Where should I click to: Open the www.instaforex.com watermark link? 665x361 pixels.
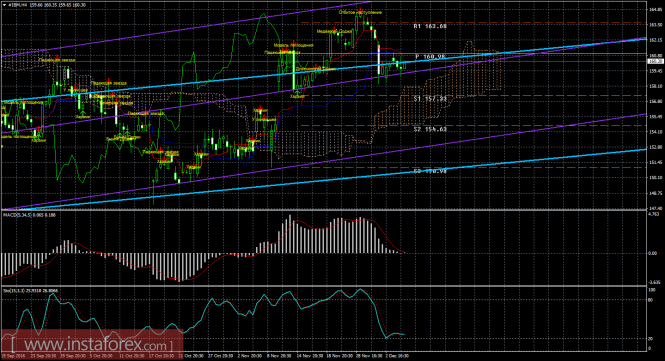click(x=92, y=344)
